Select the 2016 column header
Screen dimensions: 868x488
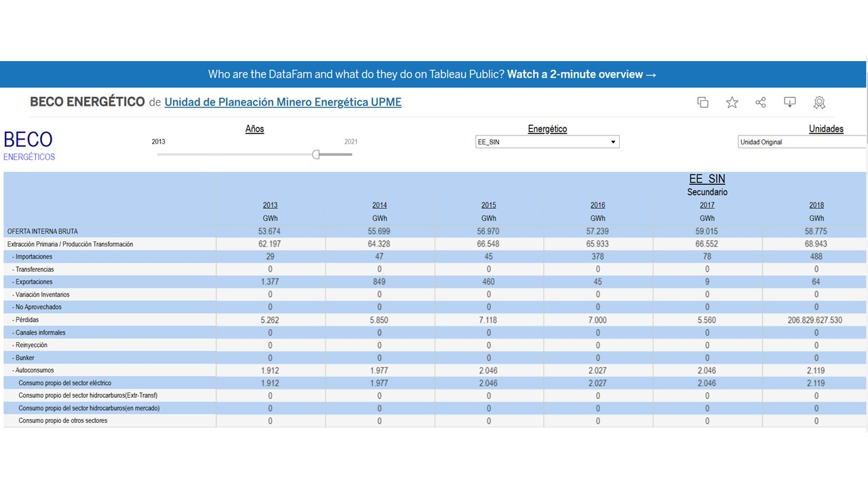(x=597, y=205)
